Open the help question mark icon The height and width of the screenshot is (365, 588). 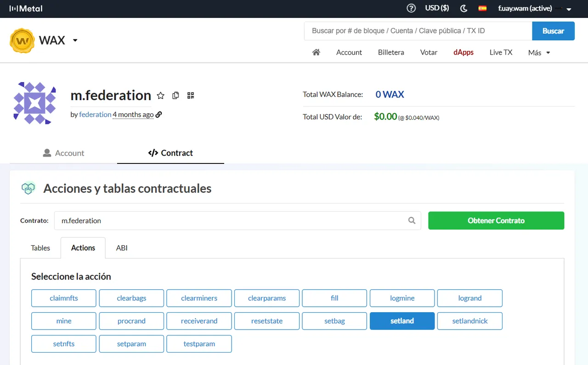click(x=411, y=8)
